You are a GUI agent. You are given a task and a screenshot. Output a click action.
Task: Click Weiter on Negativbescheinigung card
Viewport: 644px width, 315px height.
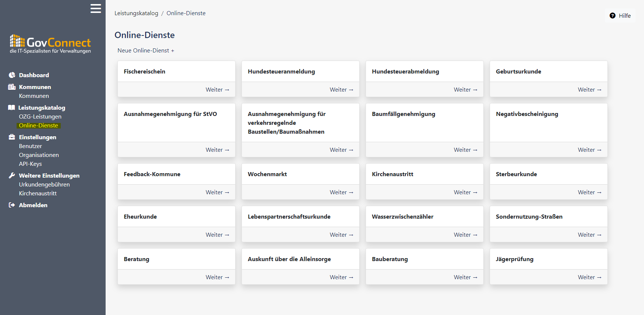click(590, 150)
